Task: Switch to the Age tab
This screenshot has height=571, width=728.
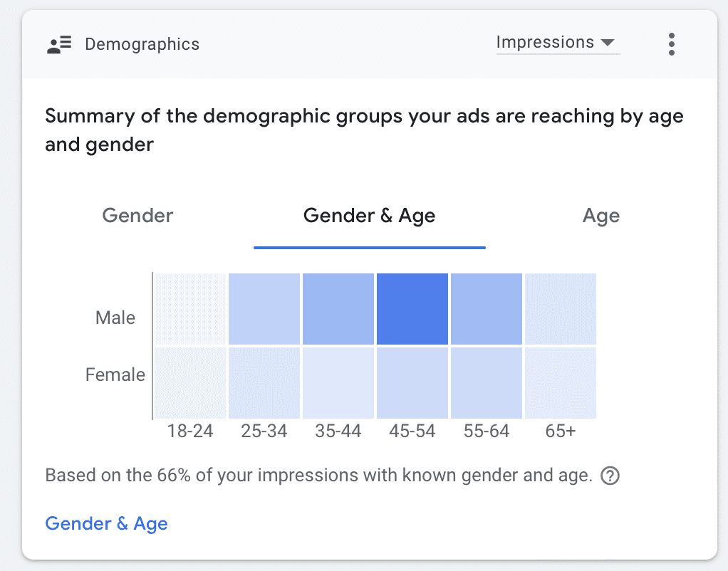Action: pyautogui.click(x=600, y=216)
